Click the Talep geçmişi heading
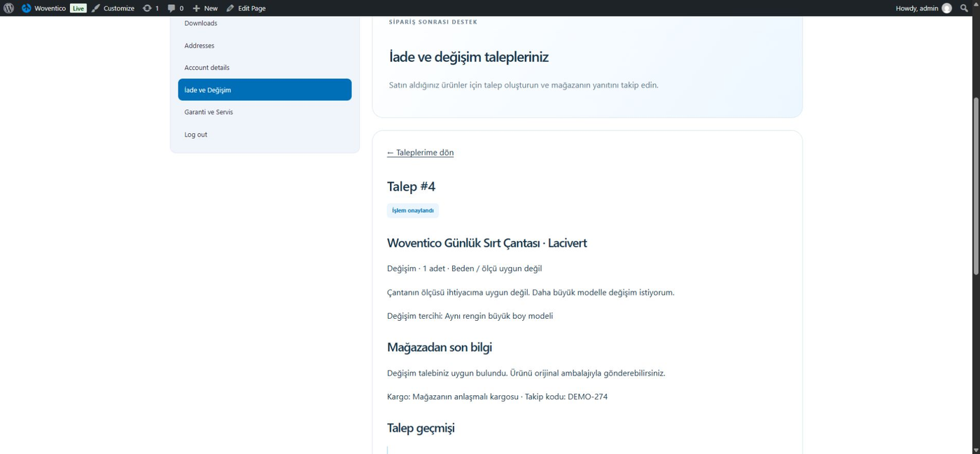980x454 pixels. click(421, 428)
